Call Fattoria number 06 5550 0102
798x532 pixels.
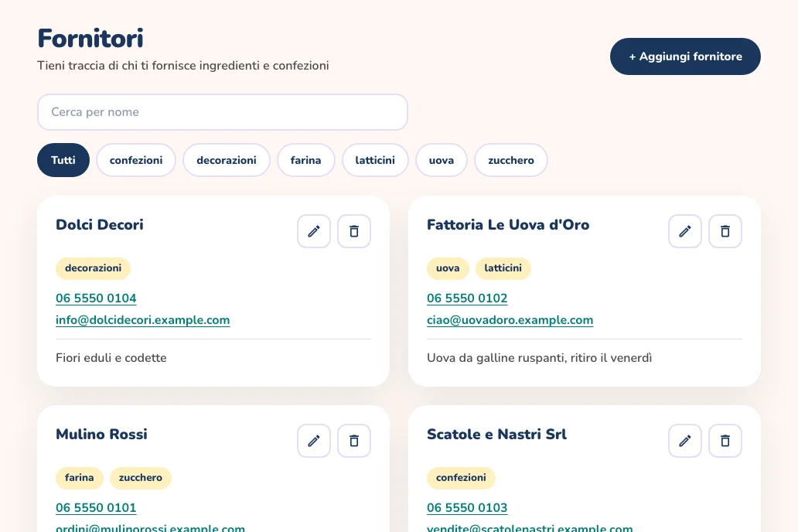(467, 298)
